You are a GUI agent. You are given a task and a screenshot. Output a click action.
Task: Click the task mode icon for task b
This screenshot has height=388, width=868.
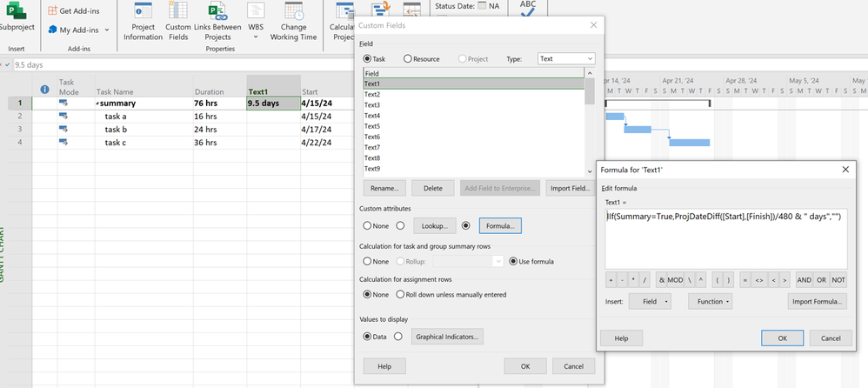click(63, 129)
